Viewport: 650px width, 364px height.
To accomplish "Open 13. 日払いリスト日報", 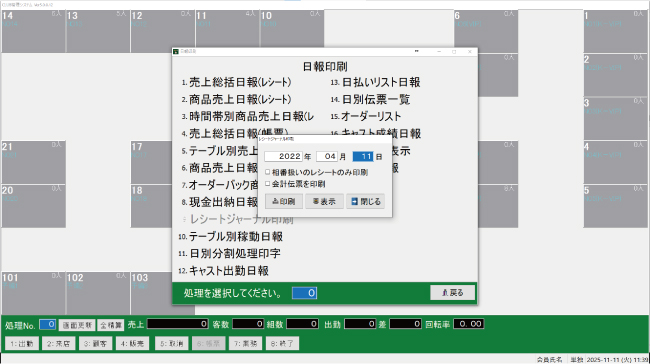I will point(375,82).
